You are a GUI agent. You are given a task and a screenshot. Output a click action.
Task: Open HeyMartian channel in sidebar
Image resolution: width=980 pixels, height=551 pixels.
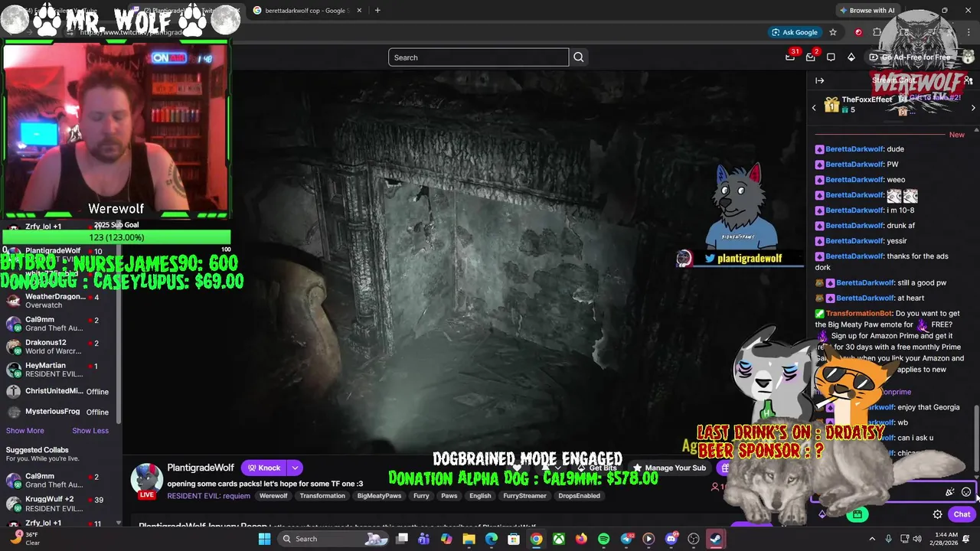pyautogui.click(x=60, y=370)
